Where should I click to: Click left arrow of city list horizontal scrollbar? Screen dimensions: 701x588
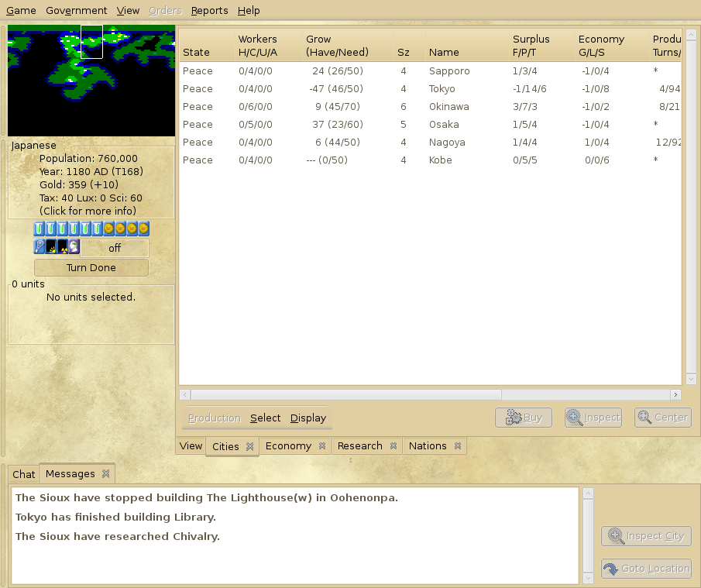point(185,395)
